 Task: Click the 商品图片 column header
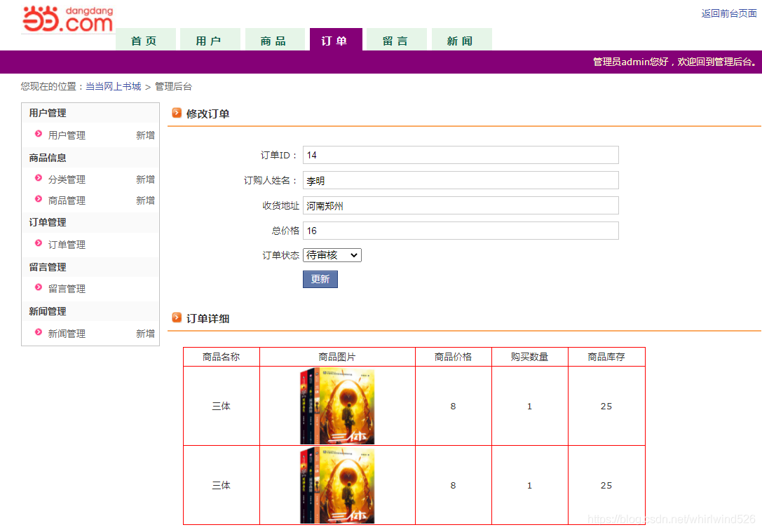point(337,357)
